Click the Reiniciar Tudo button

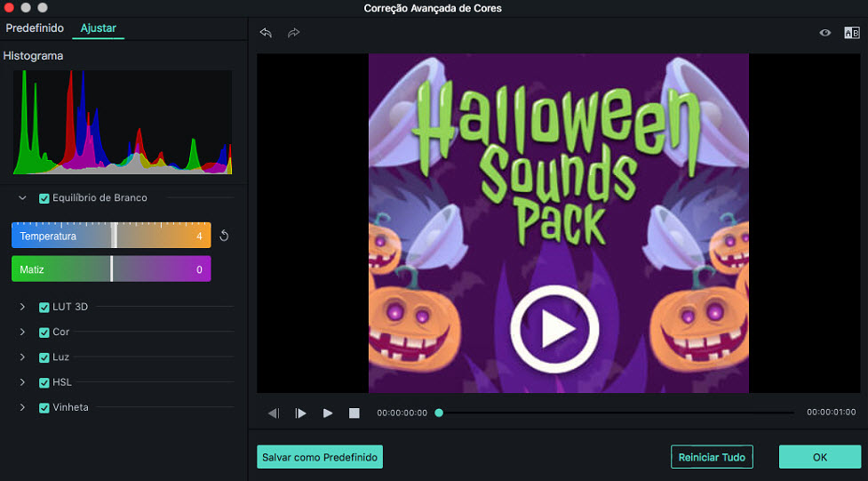tap(712, 457)
